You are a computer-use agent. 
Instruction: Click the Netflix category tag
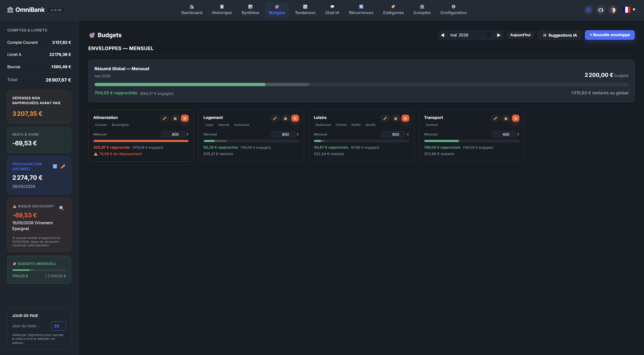(356, 125)
